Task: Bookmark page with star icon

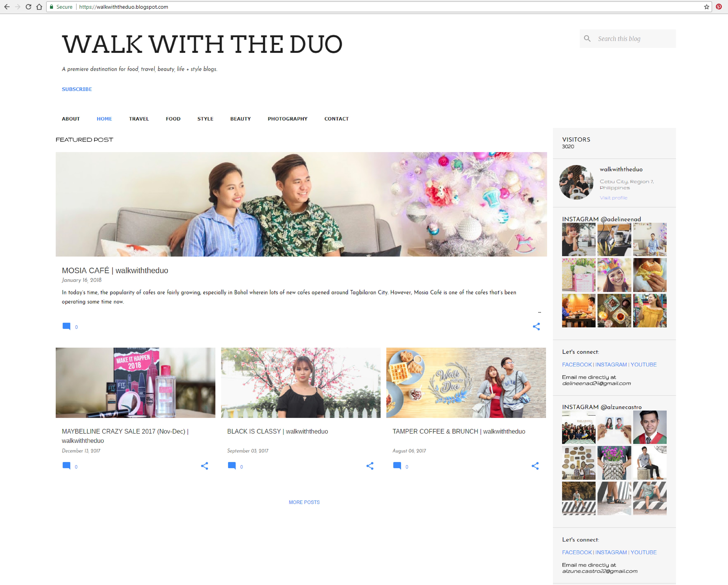Action: click(x=706, y=7)
